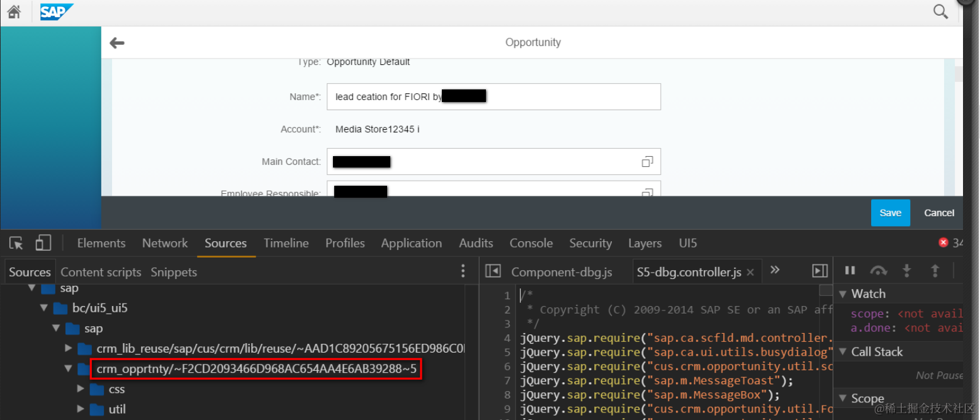980x420 pixels.
Task: Open the search magnifier icon
Action: click(940, 11)
